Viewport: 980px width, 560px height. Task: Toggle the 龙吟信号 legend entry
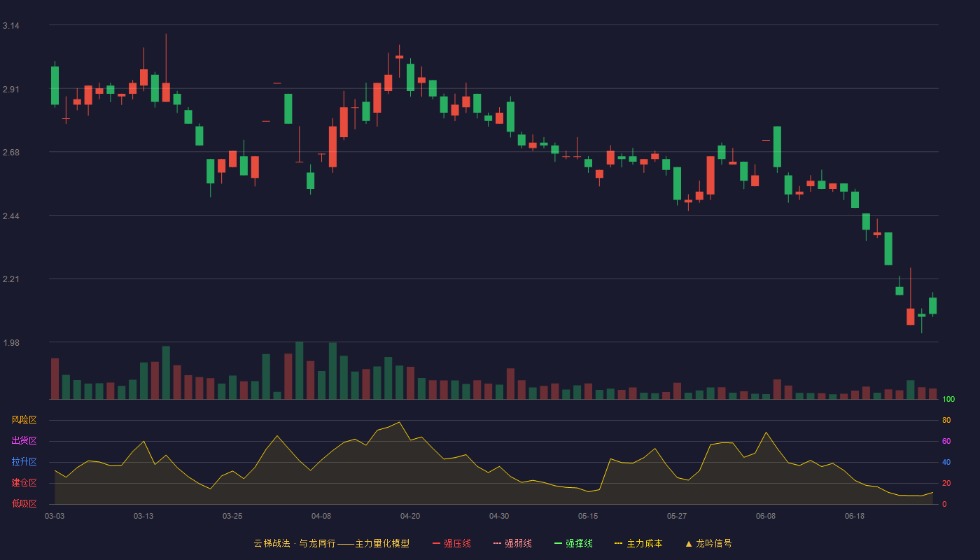click(x=708, y=543)
